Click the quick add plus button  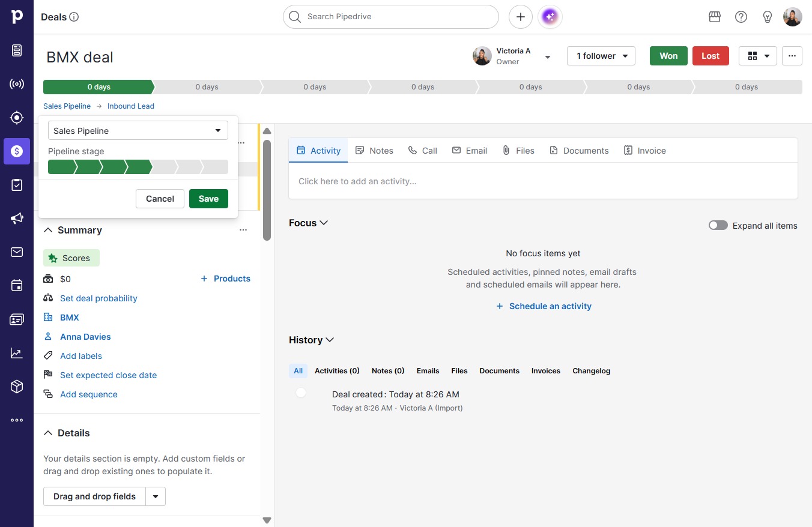click(x=521, y=17)
